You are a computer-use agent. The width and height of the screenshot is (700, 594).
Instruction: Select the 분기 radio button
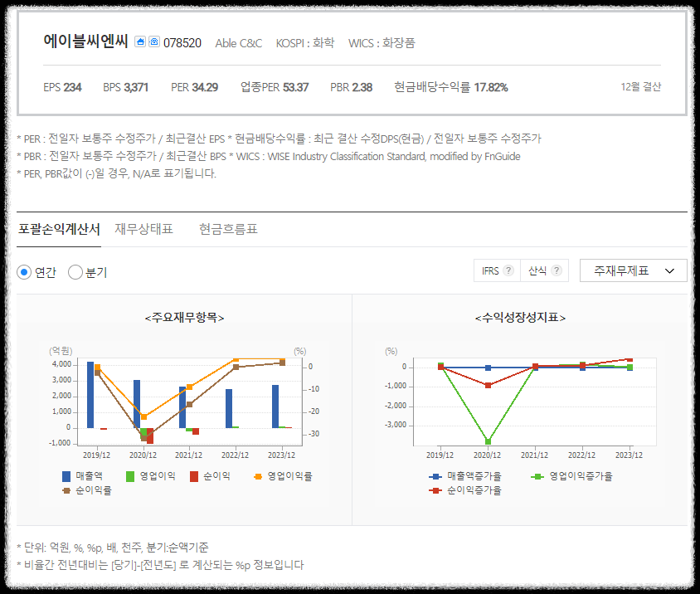(x=75, y=272)
